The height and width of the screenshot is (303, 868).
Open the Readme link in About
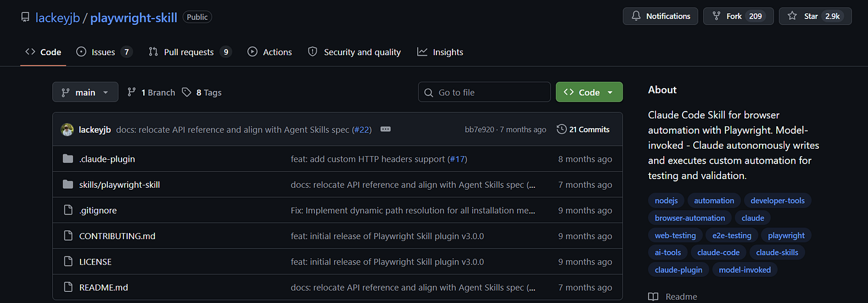coord(673,297)
